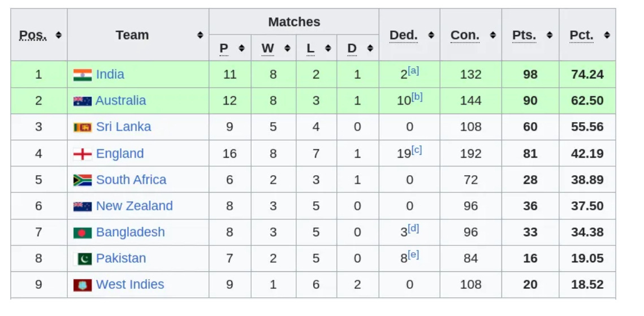This screenshot has width=644, height=316.
Task: Click the England flag icon
Action: click(x=83, y=154)
